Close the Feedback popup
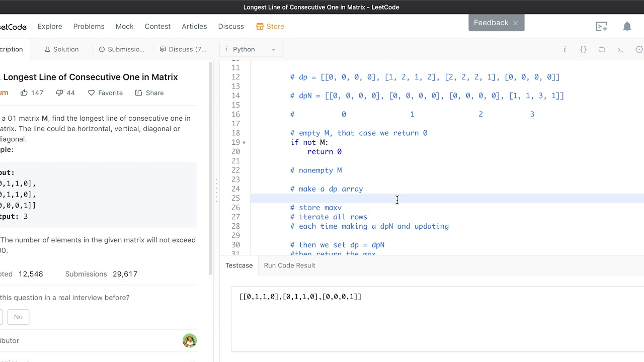This screenshot has height=362, width=644. tap(515, 23)
